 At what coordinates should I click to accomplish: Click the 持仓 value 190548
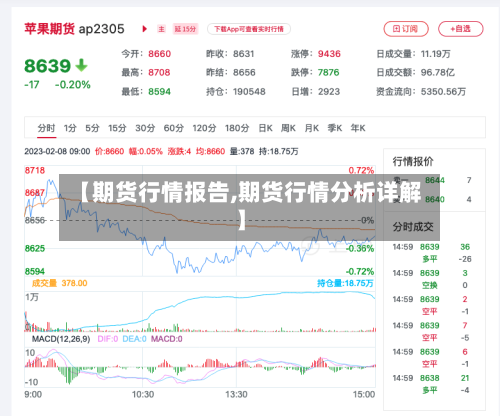(249, 91)
